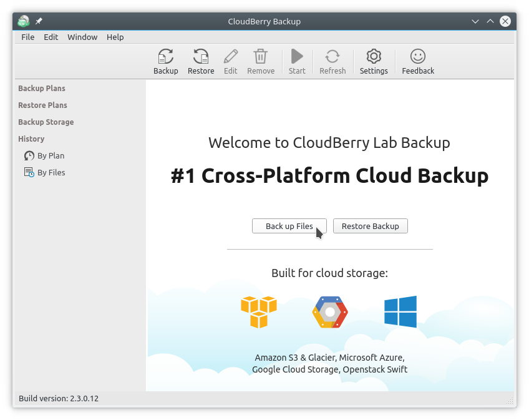Image resolution: width=529 pixels, height=420 pixels.
Task: Click the Restore Backup button
Action: coord(370,226)
